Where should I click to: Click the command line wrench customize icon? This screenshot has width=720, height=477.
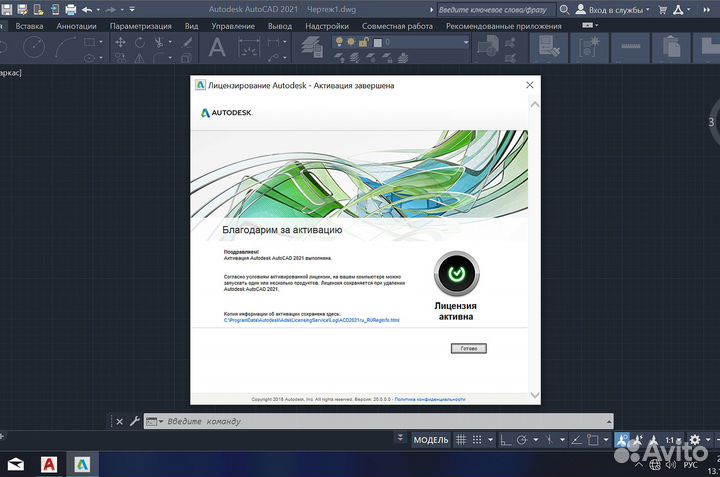click(135, 421)
